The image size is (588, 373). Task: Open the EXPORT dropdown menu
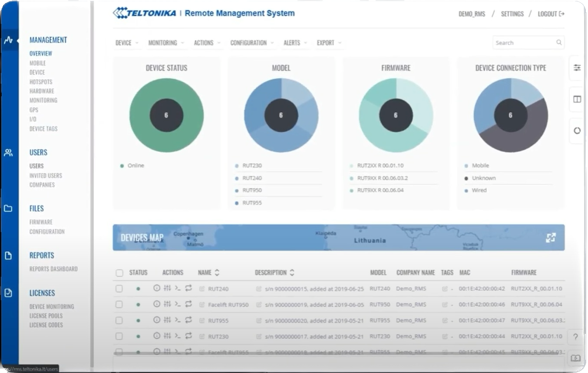point(329,43)
